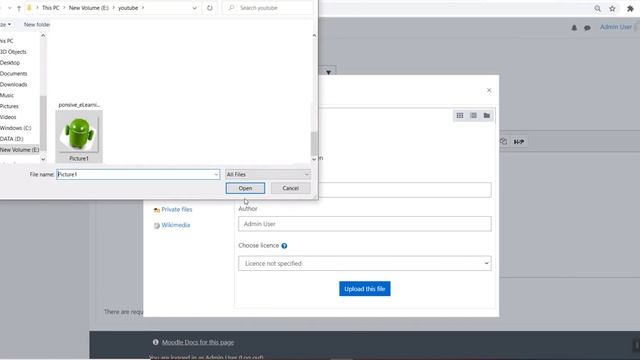Create a New folder
640x360 pixels.
point(36,24)
